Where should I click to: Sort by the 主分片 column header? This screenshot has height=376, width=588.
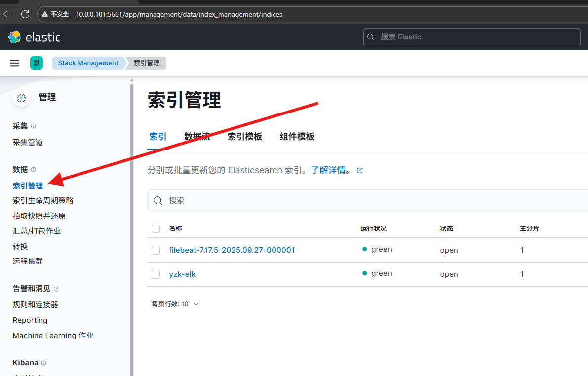pyautogui.click(x=529, y=228)
